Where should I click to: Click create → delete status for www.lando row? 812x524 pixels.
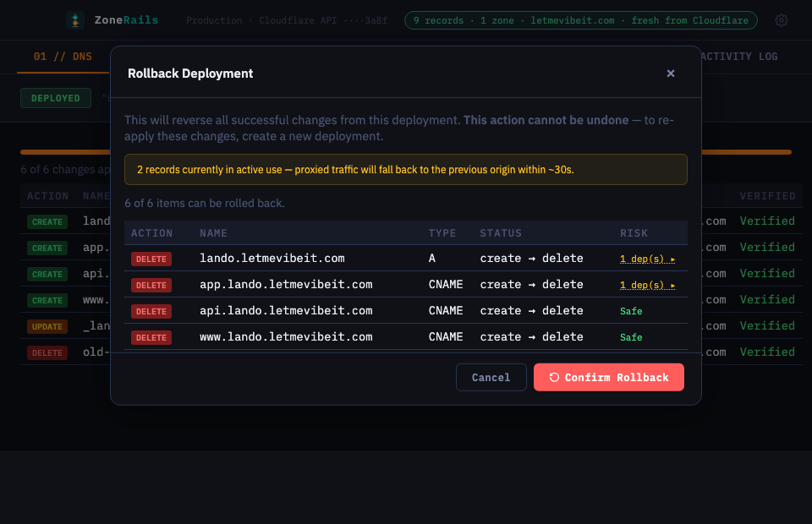(x=531, y=336)
